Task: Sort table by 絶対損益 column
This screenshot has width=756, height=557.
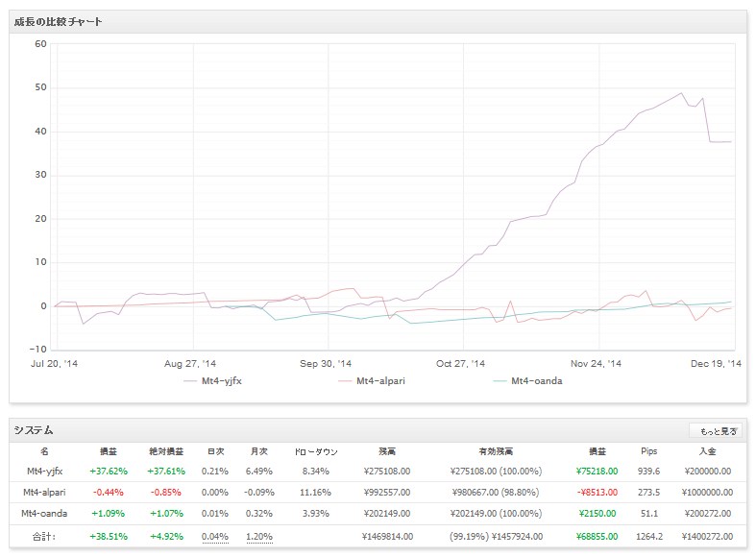Action: 166,449
